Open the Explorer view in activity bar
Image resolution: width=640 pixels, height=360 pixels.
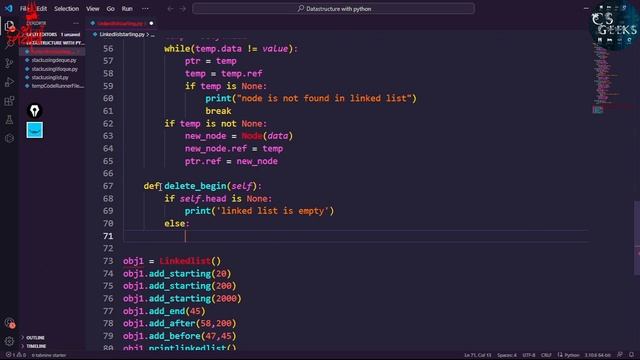pos(9,26)
